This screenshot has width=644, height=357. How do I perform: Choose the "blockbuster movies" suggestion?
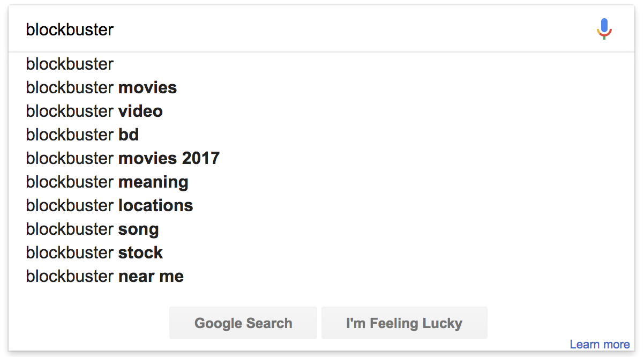click(321, 88)
